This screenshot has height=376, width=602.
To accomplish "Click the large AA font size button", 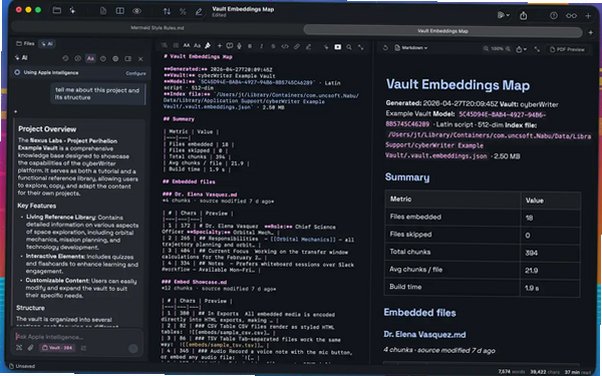I will tap(187, 46).
